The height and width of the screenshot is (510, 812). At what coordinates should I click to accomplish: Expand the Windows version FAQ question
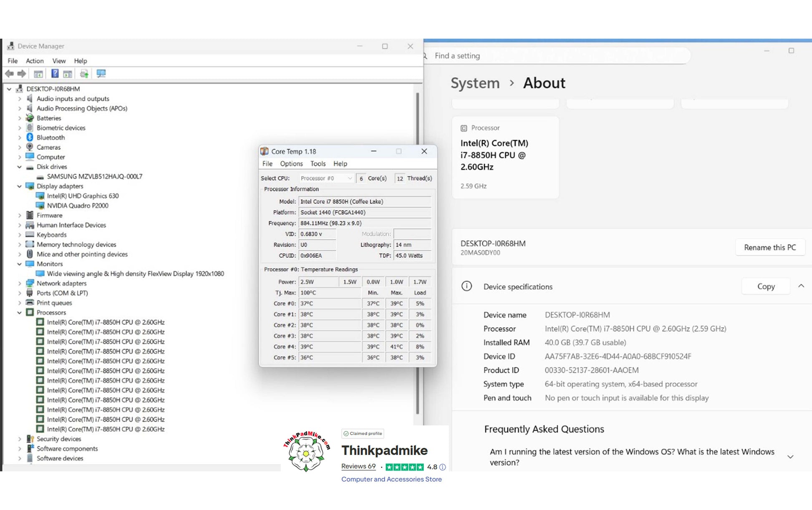[790, 457]
